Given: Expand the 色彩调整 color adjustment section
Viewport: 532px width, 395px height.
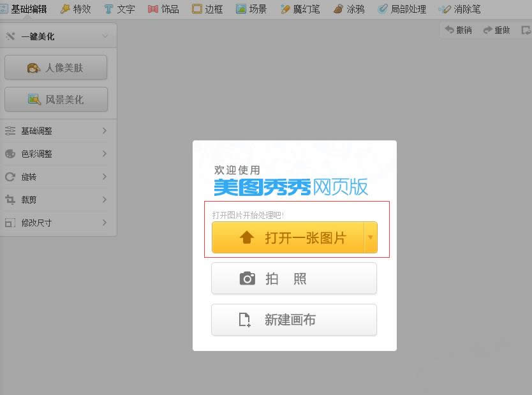Looking at the screenshot, I should [57, 154].
